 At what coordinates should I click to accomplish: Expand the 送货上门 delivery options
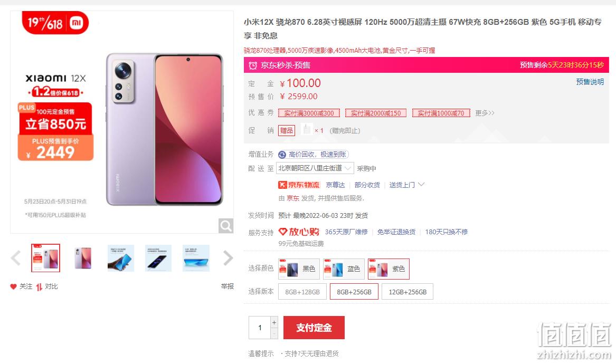(x=406, y=185)
